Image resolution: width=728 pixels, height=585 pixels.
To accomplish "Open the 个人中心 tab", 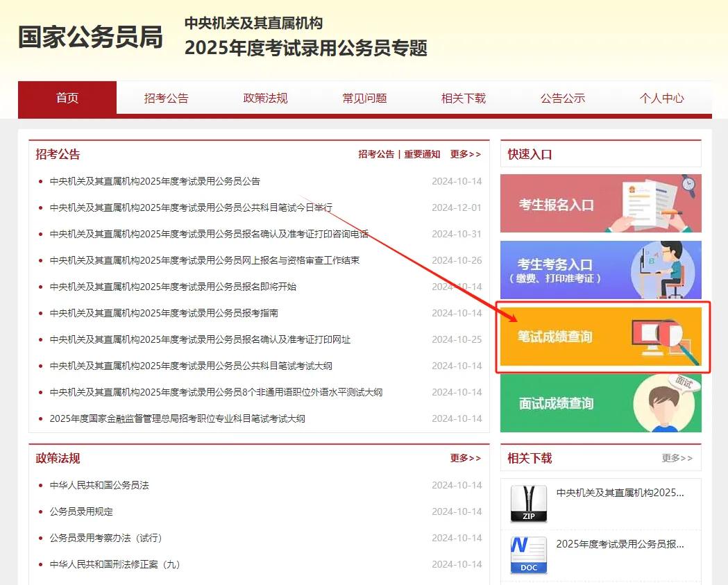I will click(661, 99).
